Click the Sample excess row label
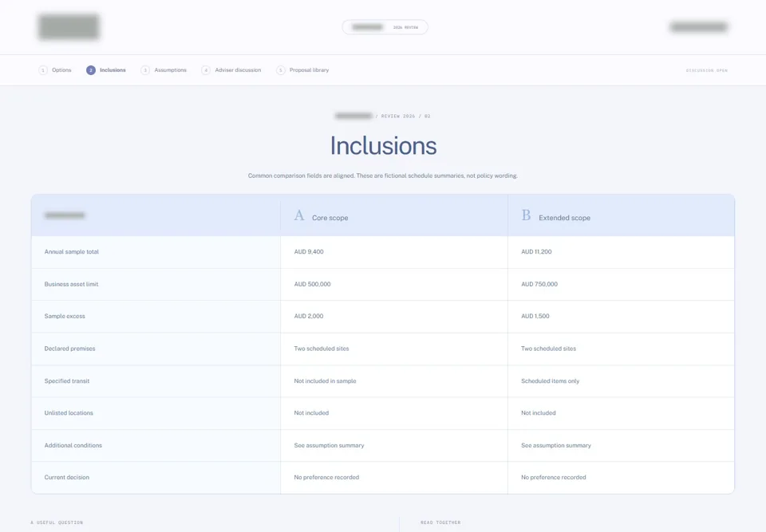766x532 pixels. [65, 316]
